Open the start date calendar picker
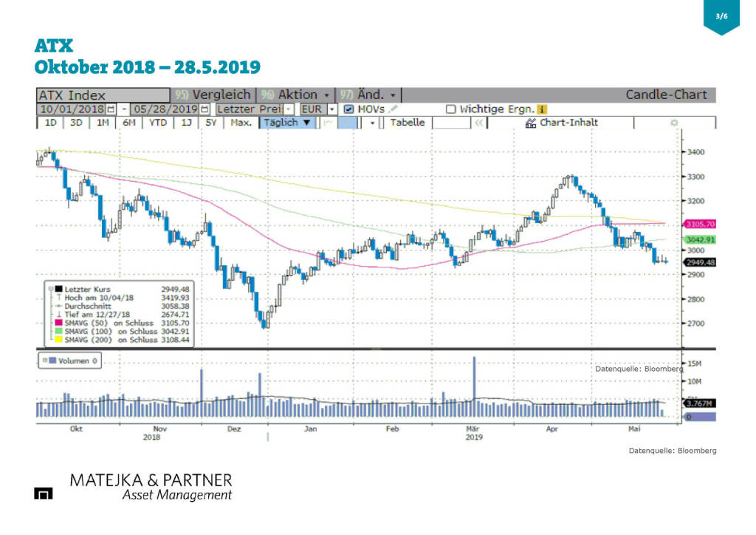Viewport: 756px width, 535px height. pyautogui.click(x=111, y=109)
